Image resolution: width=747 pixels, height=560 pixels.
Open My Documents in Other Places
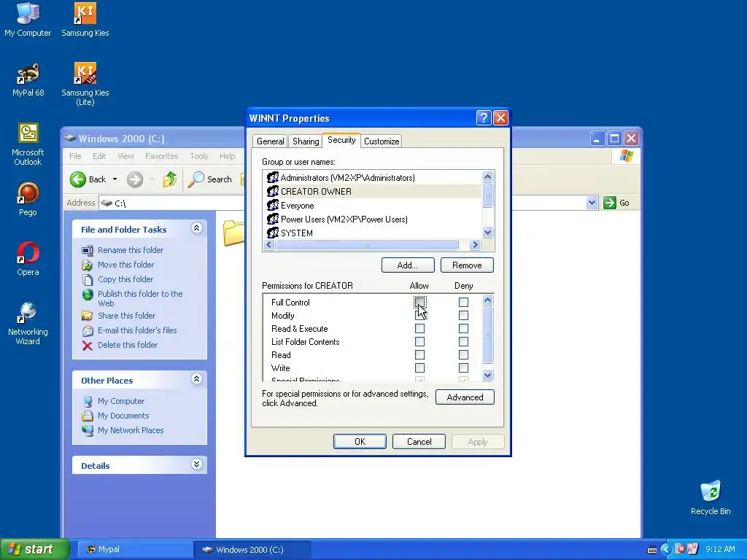123,416
